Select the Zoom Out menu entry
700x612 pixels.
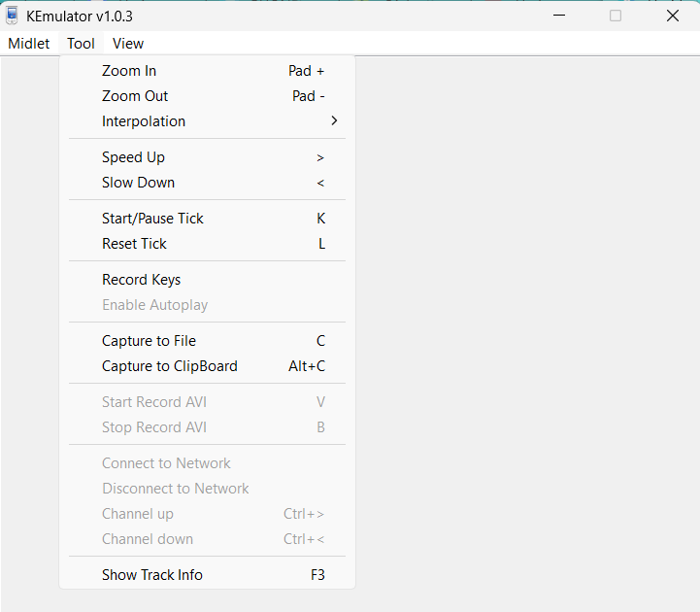tap(135, 96)
